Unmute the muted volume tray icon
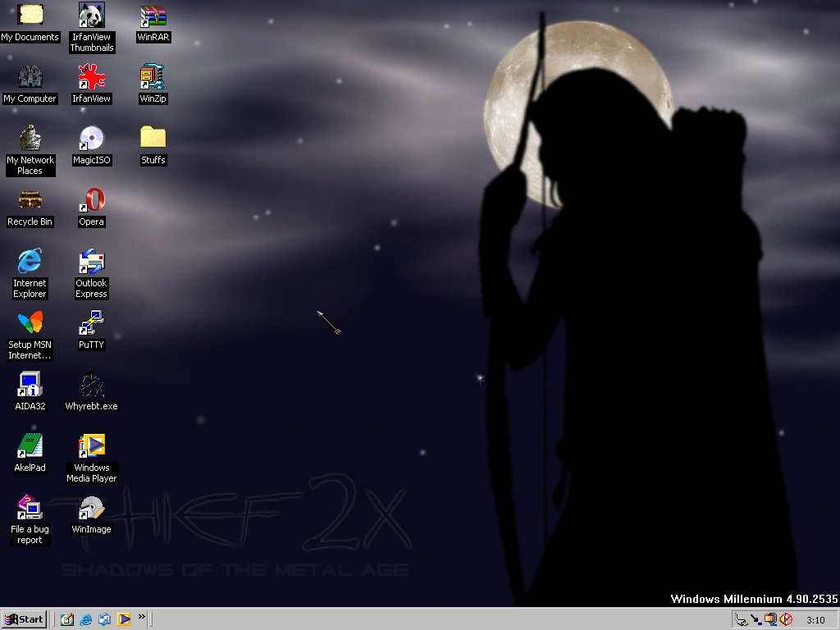Image resolution: width=840 pixels, height=630 pixels. 787,620
